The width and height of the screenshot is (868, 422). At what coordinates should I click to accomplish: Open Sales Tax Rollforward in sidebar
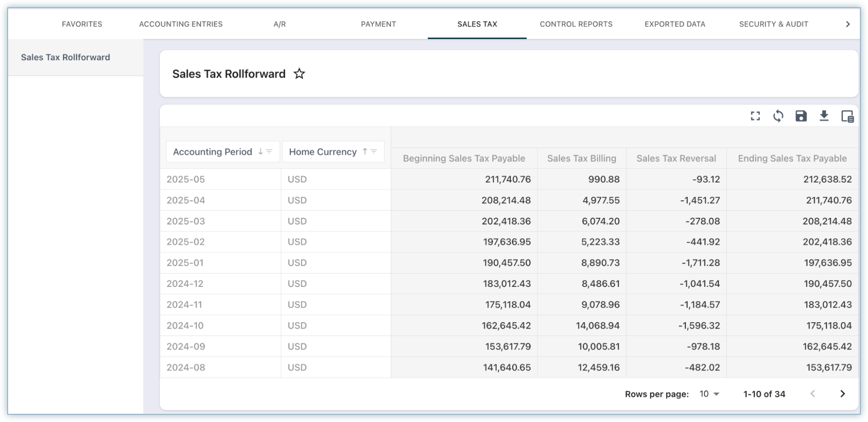coord(66,58)
